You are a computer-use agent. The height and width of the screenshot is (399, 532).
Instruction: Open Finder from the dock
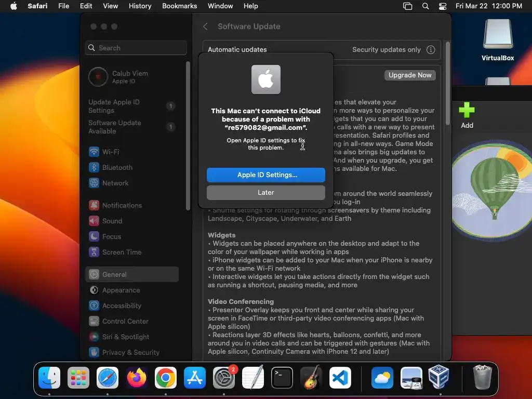(49, 378)
